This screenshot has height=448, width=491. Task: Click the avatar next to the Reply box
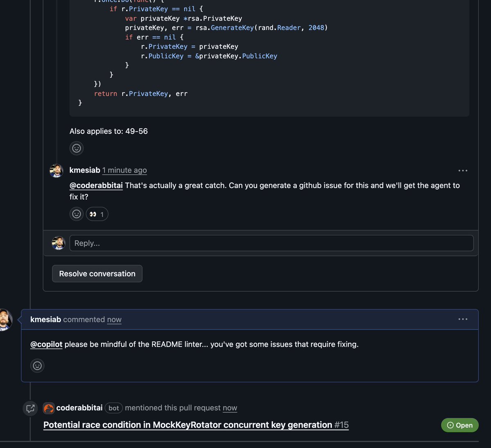59,243
